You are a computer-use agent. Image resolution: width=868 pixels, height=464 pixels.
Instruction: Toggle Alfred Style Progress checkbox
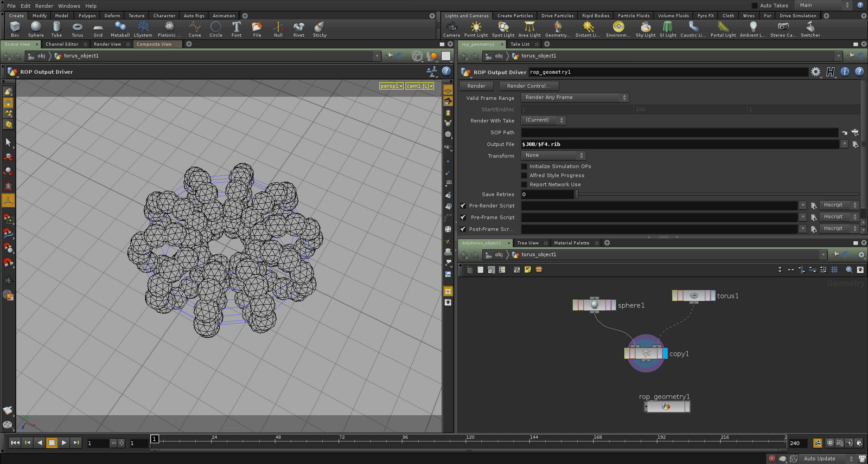click(525, 176)
